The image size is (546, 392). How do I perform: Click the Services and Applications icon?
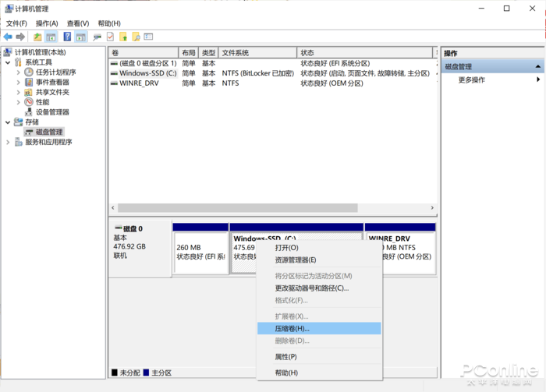[19, 142]
